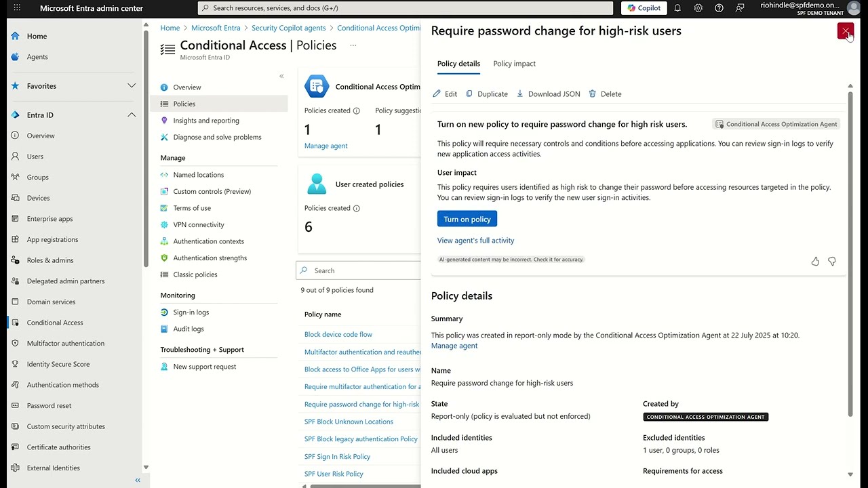
Task: Select the Policy details tab
Action: [458, 64]
